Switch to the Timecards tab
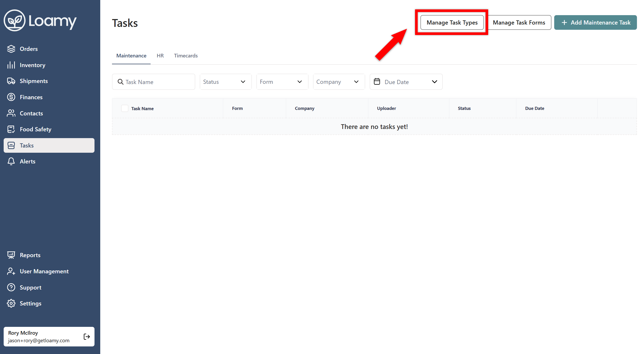This screenshot has height=354, width=644. click(186, 56)
